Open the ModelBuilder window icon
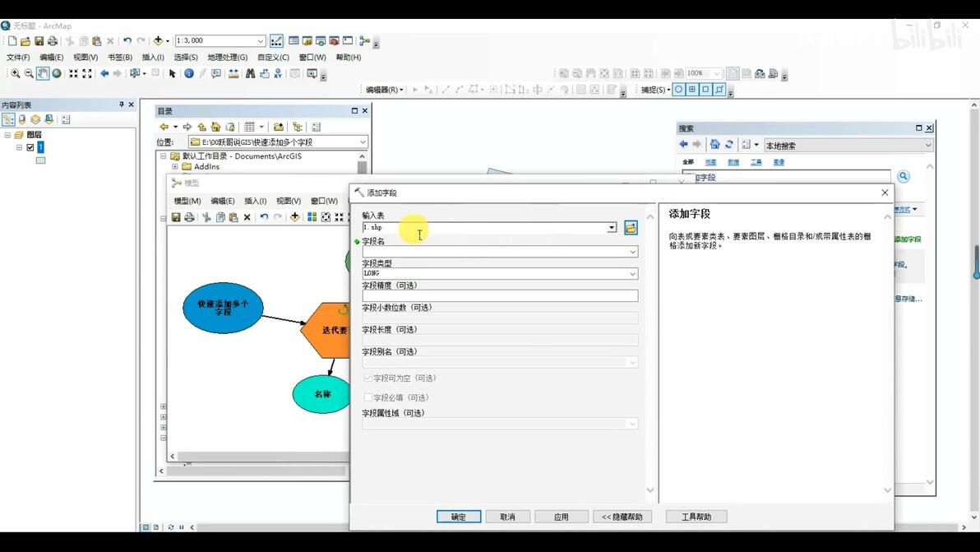 364,40
